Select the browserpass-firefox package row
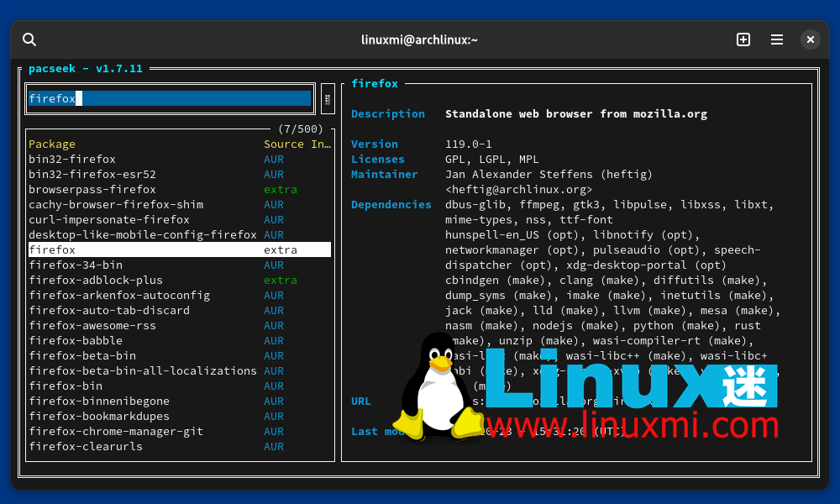Image resolution: width=840 pixels, height=504 pixels. click(x=180, y=190)
